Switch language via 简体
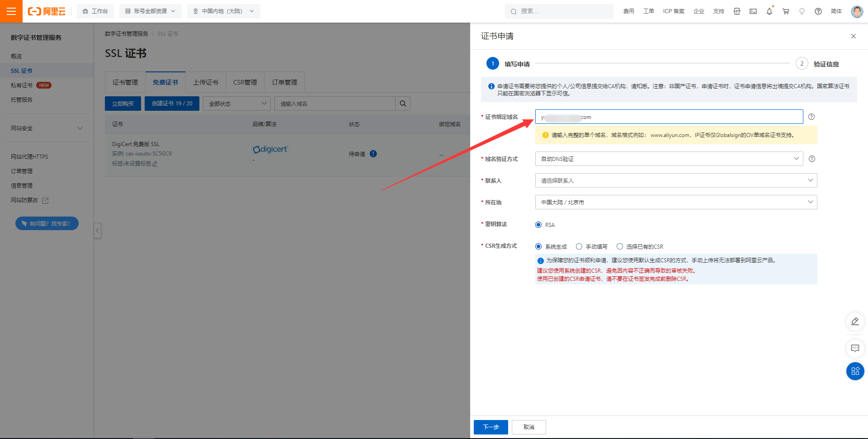Screen dimensions: 868x439 pyautogui.click(x=836, y=11)
